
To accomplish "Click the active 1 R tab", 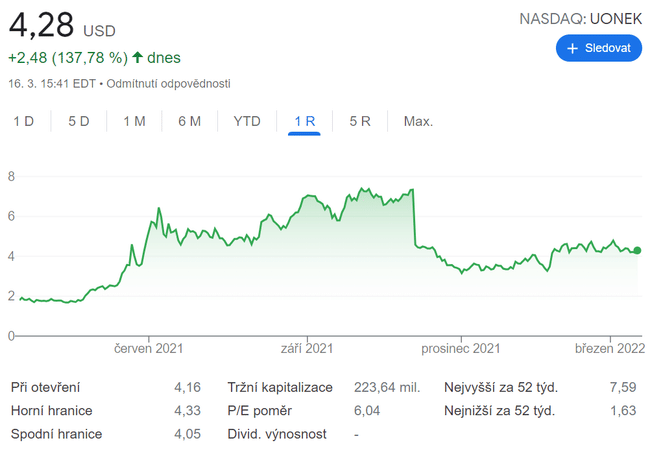I will click(x=304, y=121).
